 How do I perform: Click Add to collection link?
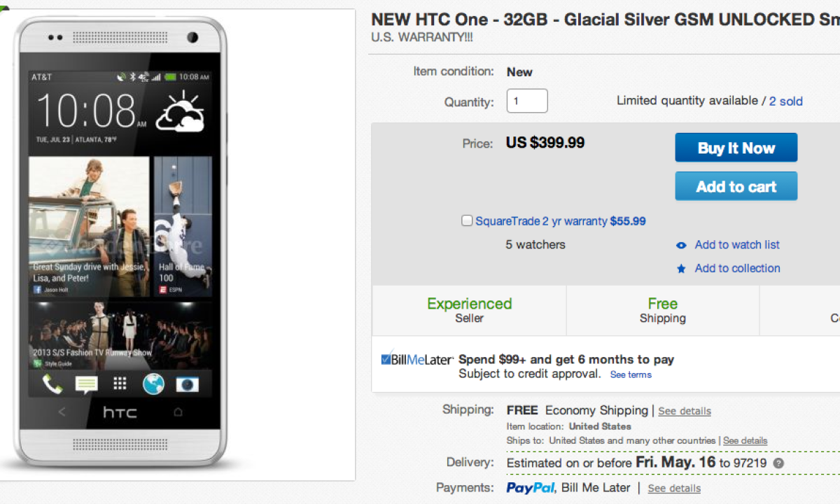click(x=737, y=269)
